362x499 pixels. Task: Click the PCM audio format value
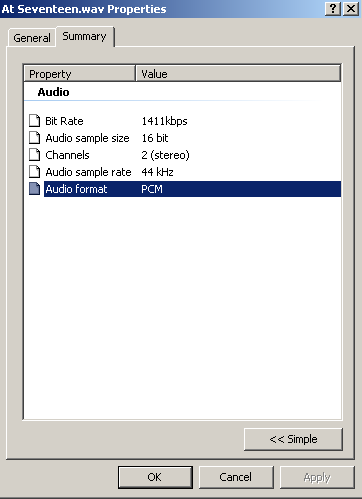coord(152,189)
